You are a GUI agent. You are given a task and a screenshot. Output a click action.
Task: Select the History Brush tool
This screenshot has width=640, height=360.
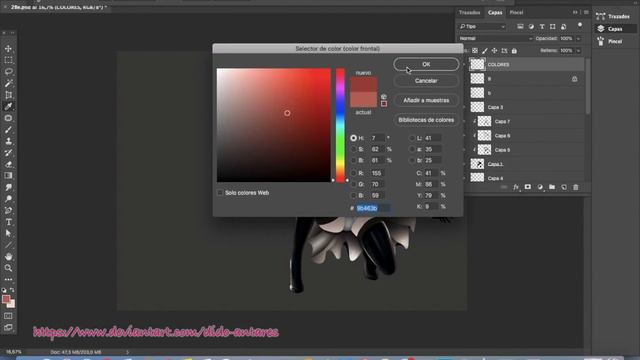click(x=8, y=153)
